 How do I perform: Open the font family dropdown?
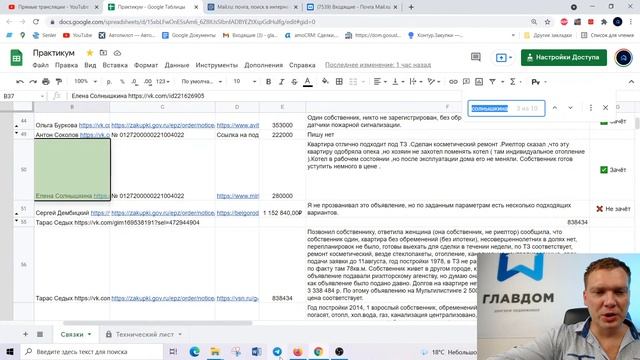point(202,82)
